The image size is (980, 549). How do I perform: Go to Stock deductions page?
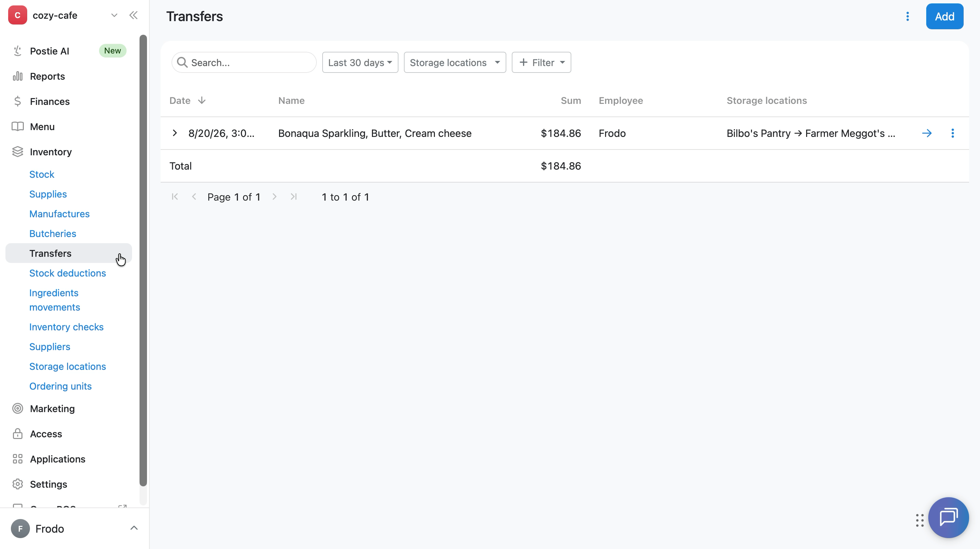pos(68,273)
